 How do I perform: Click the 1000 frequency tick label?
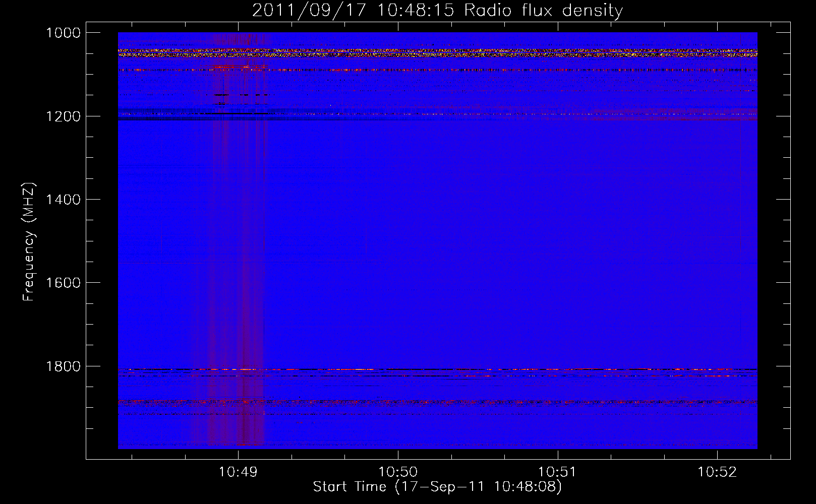click(63, 33)
